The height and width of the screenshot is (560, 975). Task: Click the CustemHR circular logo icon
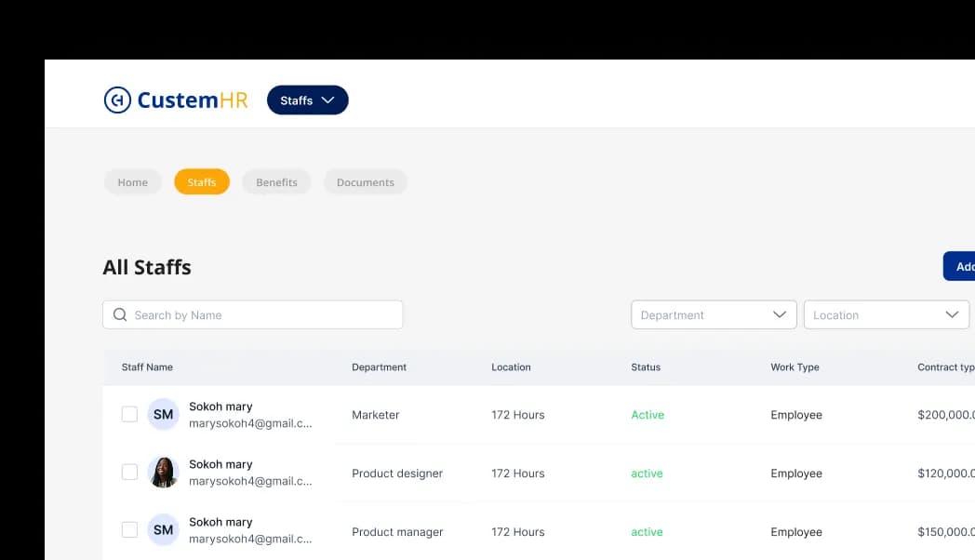tap(115, 100)
